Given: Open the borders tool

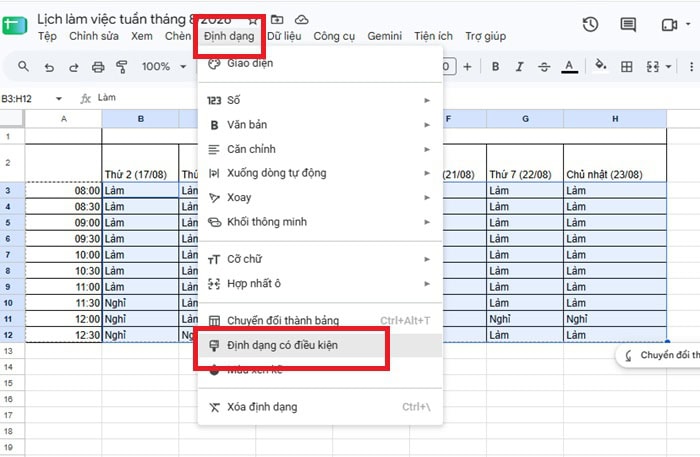Looking at the screenshot, I should [627, 66].
